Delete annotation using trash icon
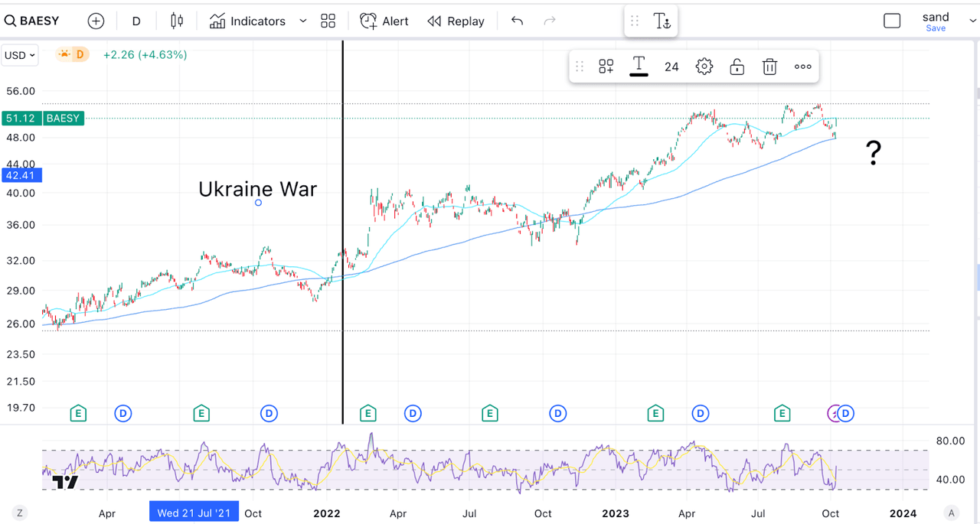The width and height of the screenshot is (980, 524). (x=769, y=67)
